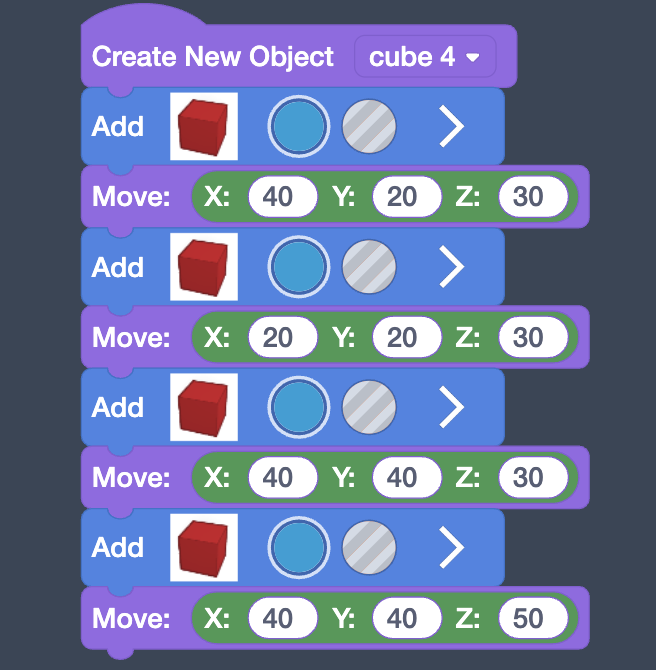Expand second Add block with right arrow
This screenshot has width=656, height=670.
(452, 267)
